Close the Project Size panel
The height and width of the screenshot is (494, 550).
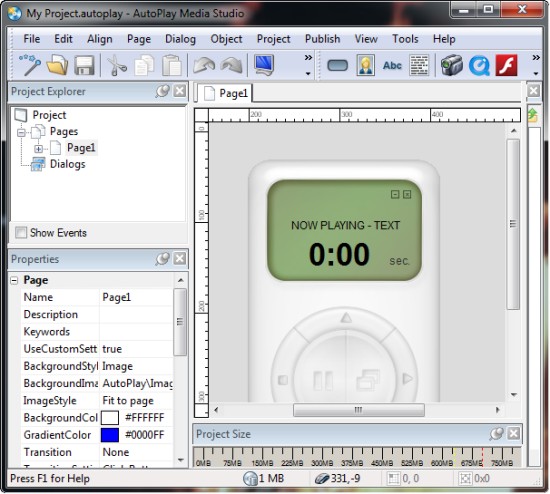coord(514,434)
